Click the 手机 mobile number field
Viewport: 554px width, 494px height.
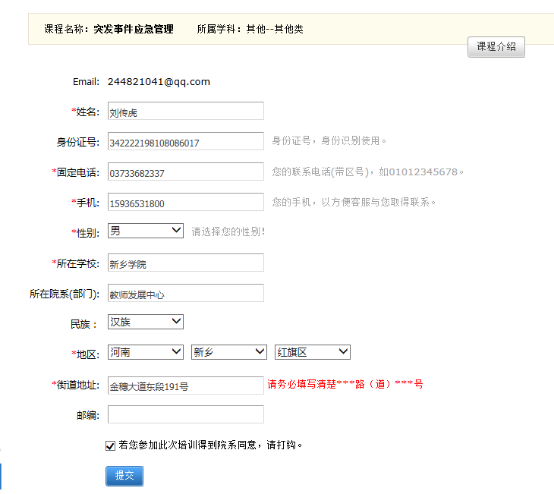(186, 202)
